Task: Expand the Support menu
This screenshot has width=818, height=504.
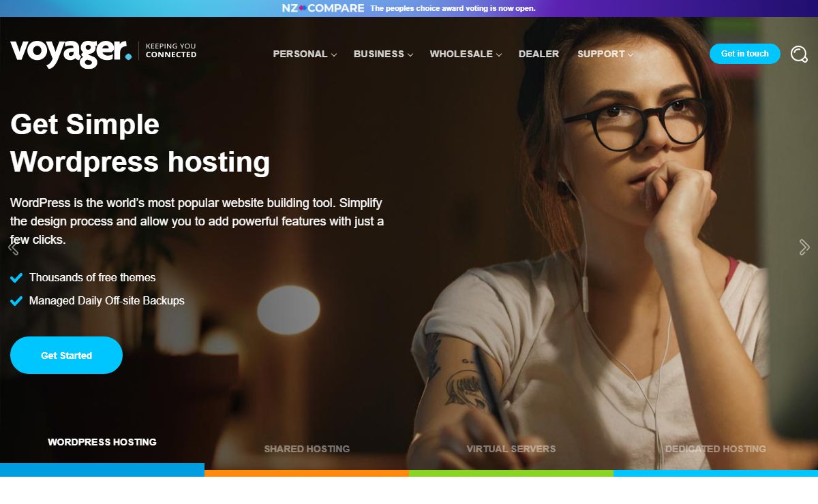Action: [x=605, y=54]
